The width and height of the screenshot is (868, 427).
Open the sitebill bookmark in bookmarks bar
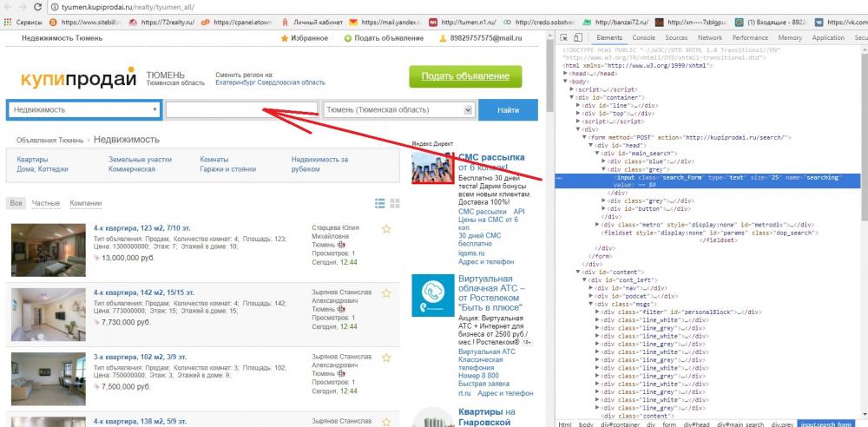pyautogui.click(x=85, y=23)
